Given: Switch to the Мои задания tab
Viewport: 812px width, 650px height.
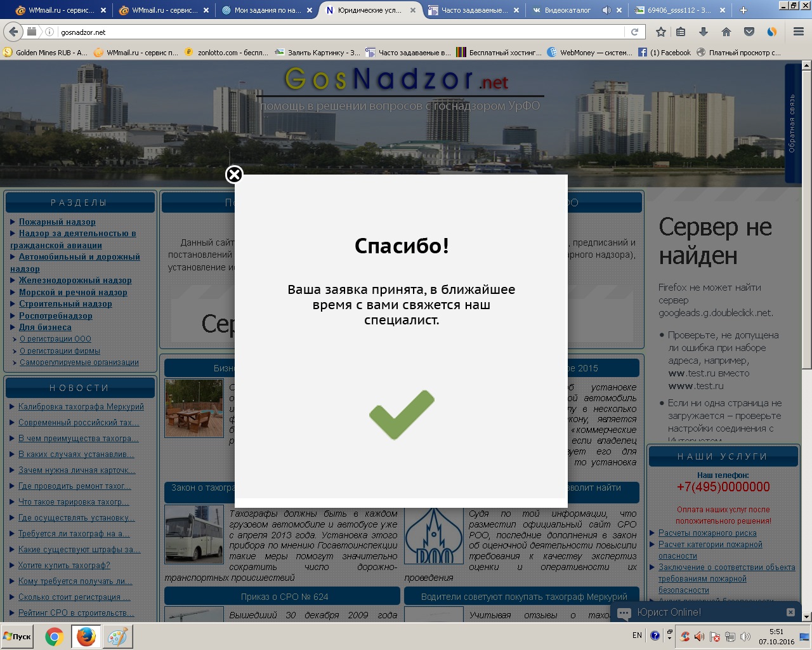Looking at the screenshot, I should coord(266,10).
